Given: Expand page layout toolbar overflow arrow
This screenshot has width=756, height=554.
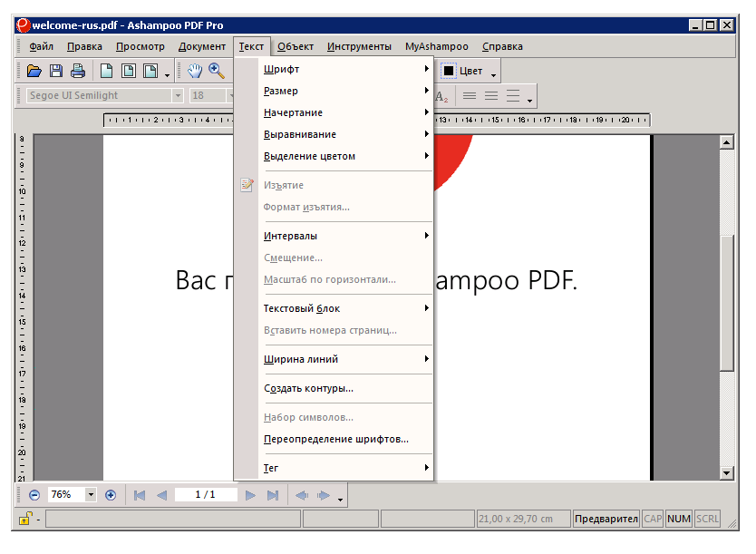Looking at the screenshot, I should click(x=167, y=75).
